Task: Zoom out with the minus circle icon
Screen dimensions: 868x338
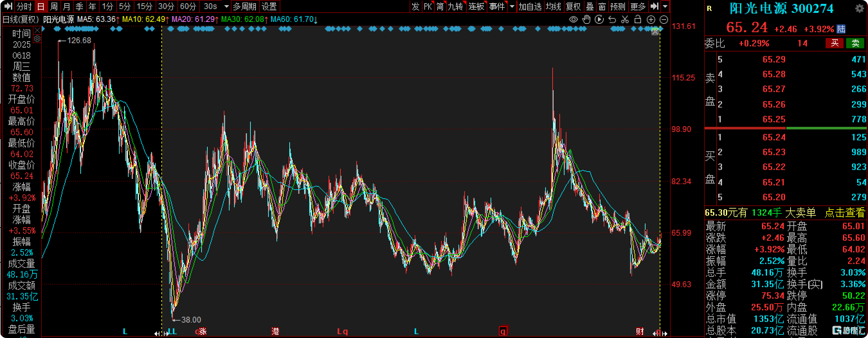Action: (664, 20)
